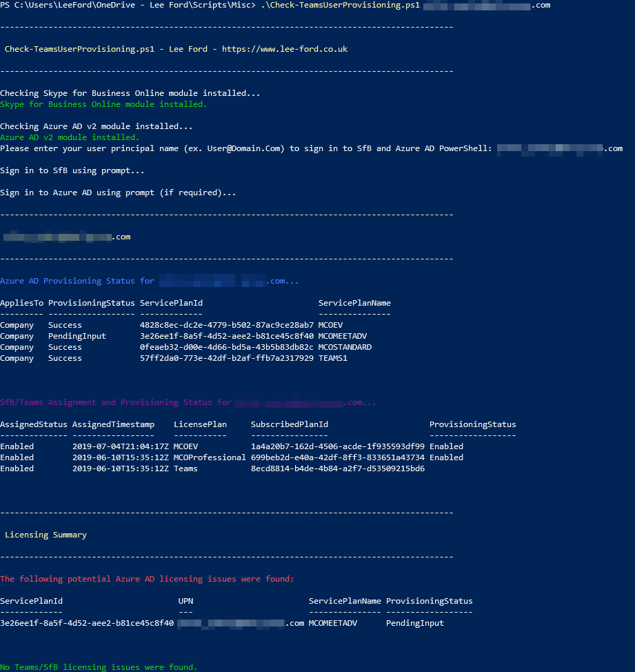Click ServicePlanId header in the licensing issues table

[x=31, y=601]
